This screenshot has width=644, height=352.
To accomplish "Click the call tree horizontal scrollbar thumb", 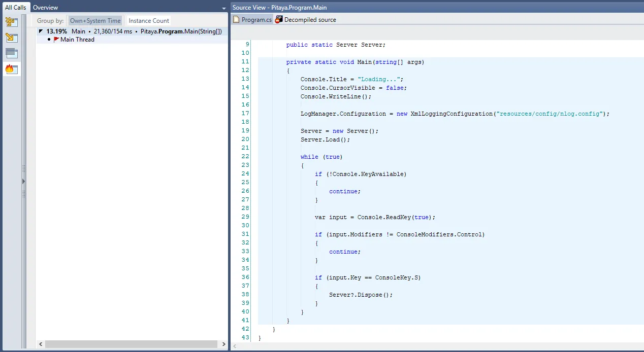I will tap(132, 344).
